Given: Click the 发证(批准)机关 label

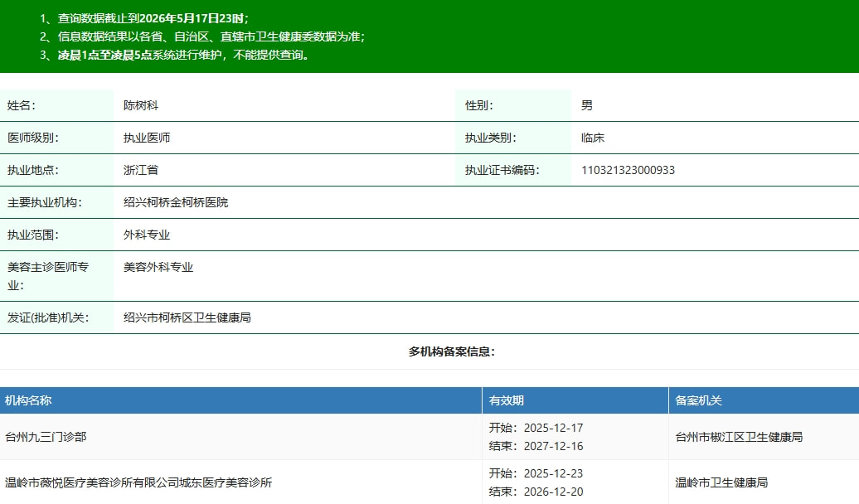Looking at the screenshot, I should tap(48, 317).
